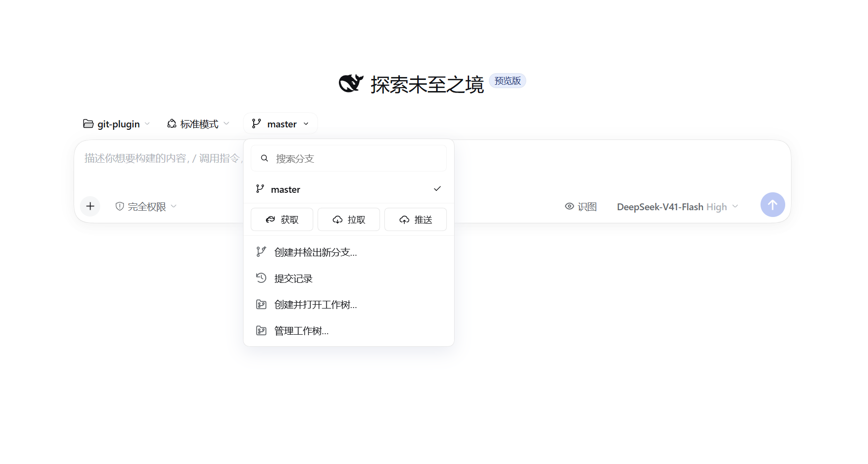Click the 预览版 badge
Screen dimensions: 868x464
(507, 80)
